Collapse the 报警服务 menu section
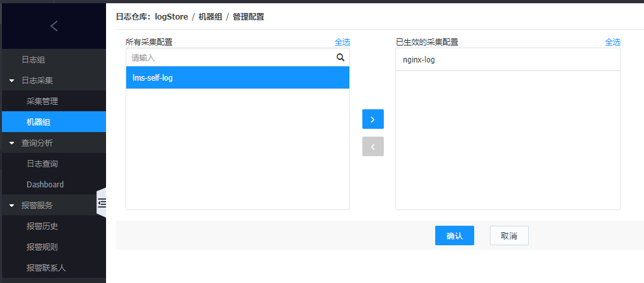The height and width of the screenshot is (283, 644). click(12, 206)
